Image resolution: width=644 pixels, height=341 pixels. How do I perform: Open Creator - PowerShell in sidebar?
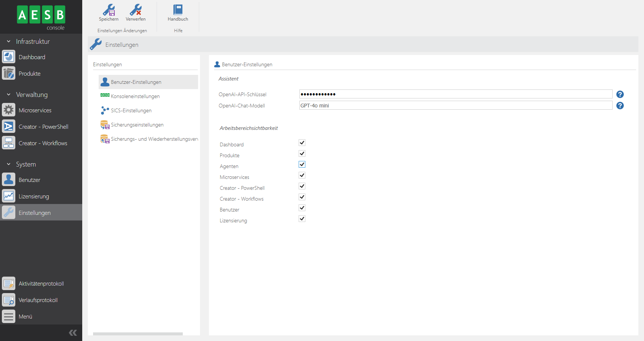tap(43, 127)
